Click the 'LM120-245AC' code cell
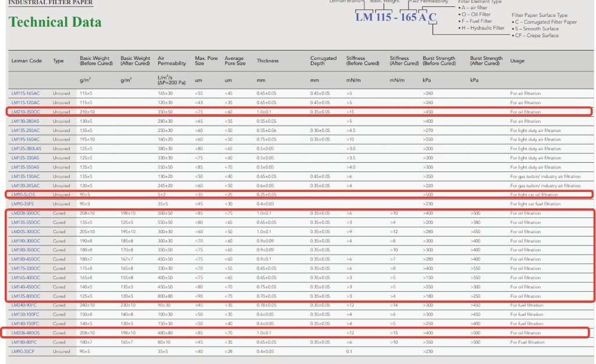Screen dimensions: 596x364 26,185
